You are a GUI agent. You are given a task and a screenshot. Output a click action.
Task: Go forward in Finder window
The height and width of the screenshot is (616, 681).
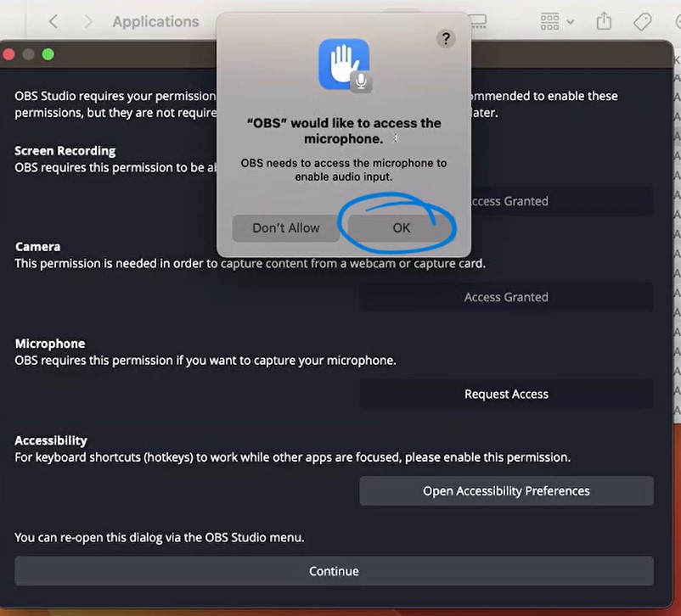[88, 21]
